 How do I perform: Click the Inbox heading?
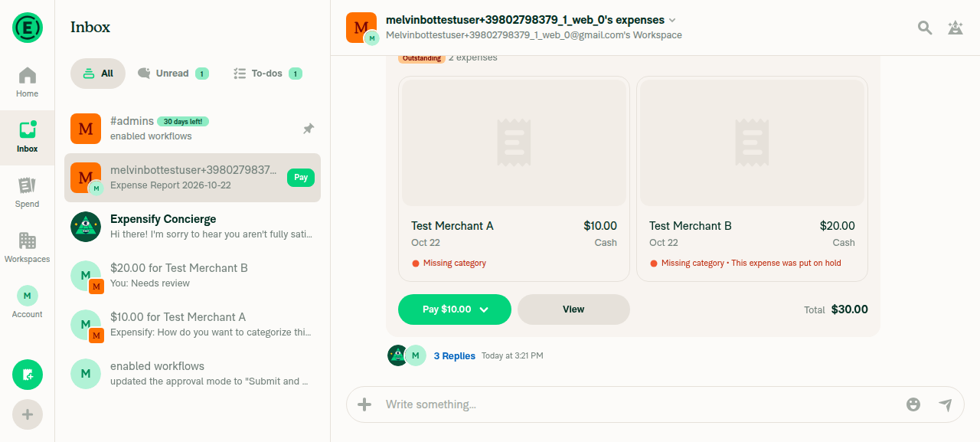pyautogui.click(x=90, y=28)
